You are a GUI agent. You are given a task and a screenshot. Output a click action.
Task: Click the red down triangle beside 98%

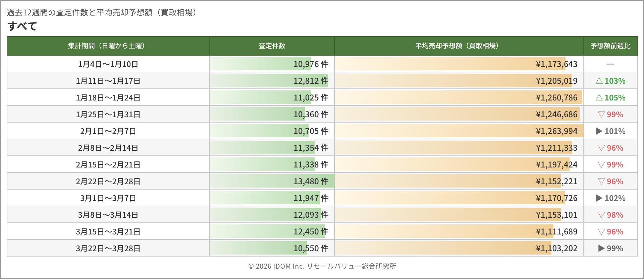601,215
